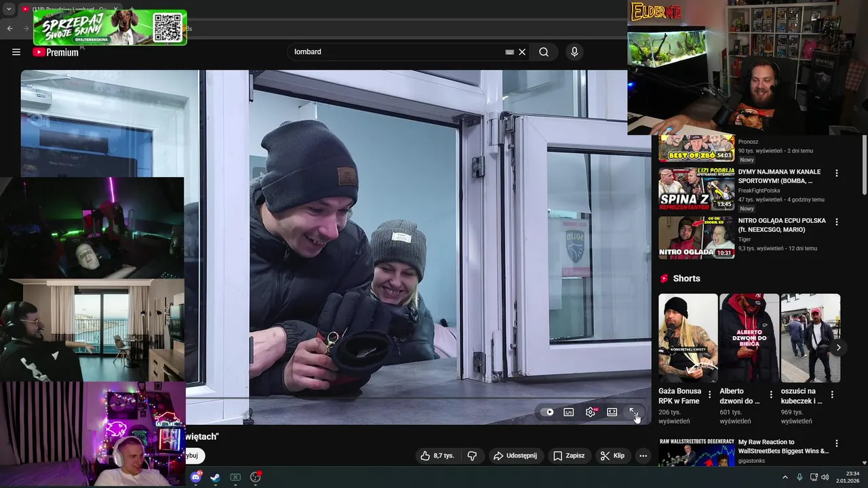
Task: Open player settings gear with HD badge
Action: (x=591, y=412)
